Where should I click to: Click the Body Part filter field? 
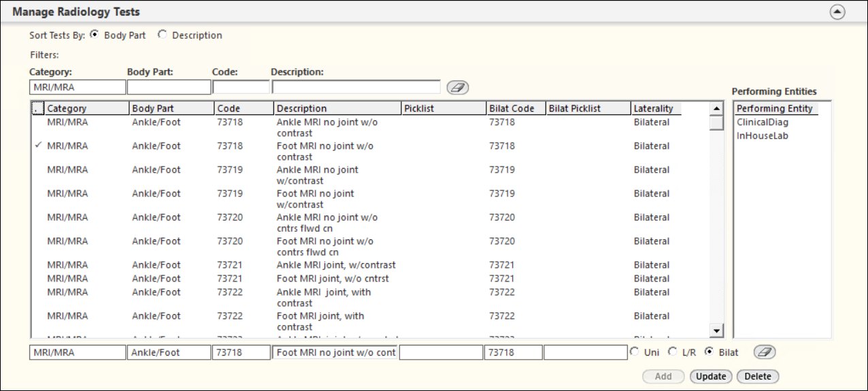coord(169,87)
